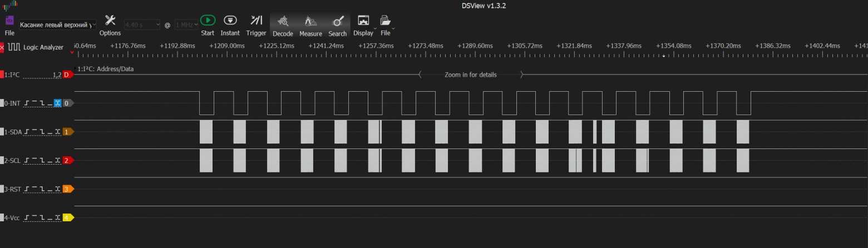868x248 pixels.
Task: Click the 'Zoom in for details' decoder text
Action: (x=470, y=75)
